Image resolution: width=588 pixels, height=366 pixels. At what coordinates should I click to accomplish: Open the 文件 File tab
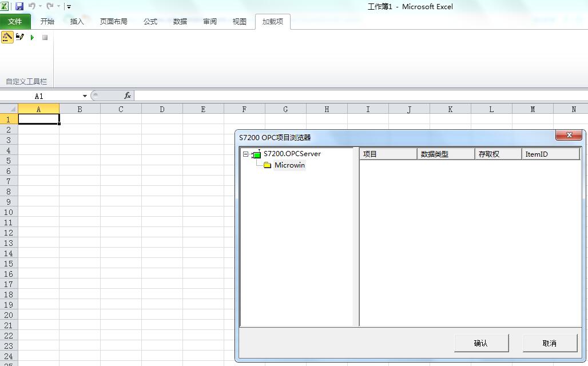tap(15, 21)
